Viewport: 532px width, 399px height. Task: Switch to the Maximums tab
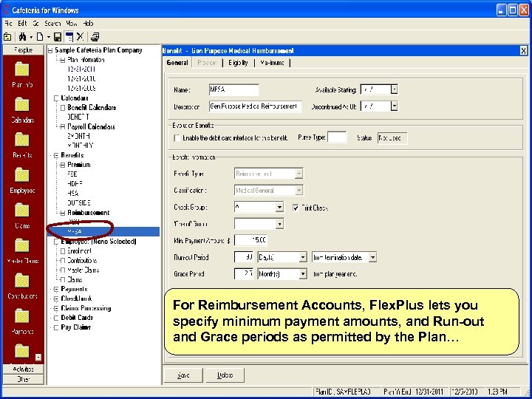pyautogui.click(x=272, y=63)
